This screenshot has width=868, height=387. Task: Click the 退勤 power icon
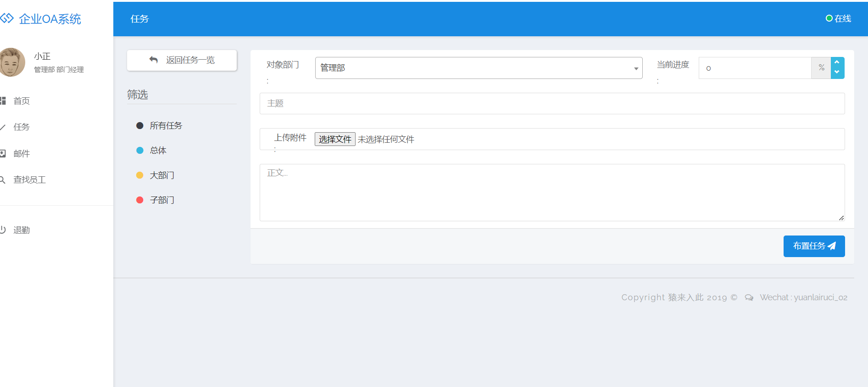2,230
